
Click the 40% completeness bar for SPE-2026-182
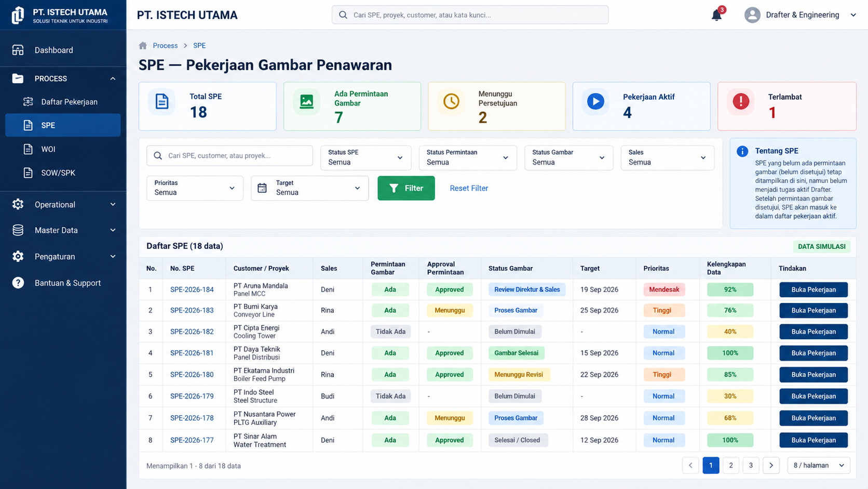730,332
